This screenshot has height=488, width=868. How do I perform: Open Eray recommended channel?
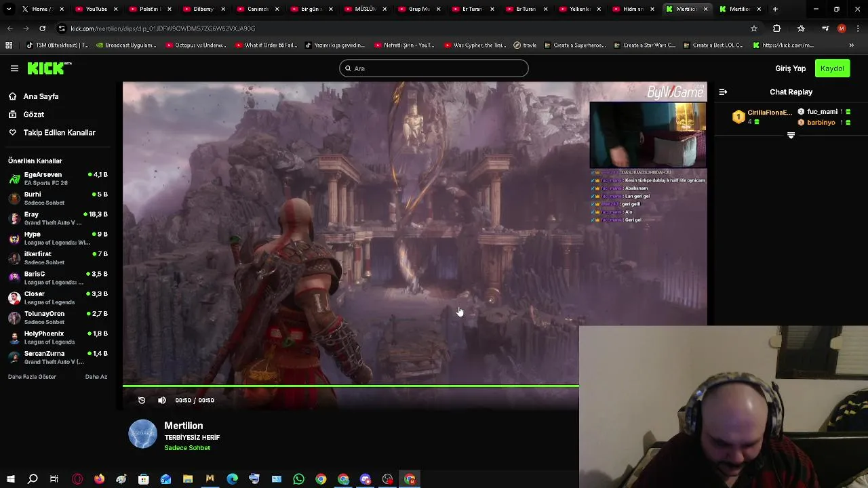click(58, 218)
